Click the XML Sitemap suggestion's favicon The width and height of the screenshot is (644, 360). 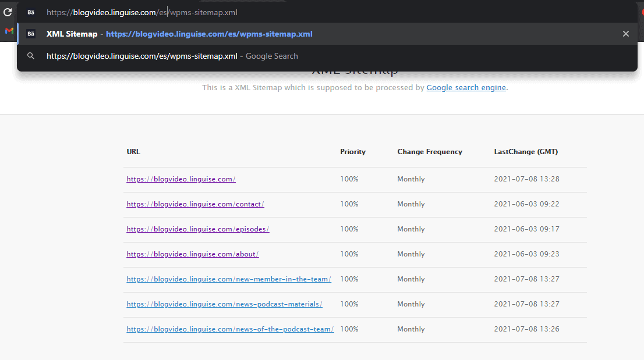pyautogui.click(x=31, y=34)
